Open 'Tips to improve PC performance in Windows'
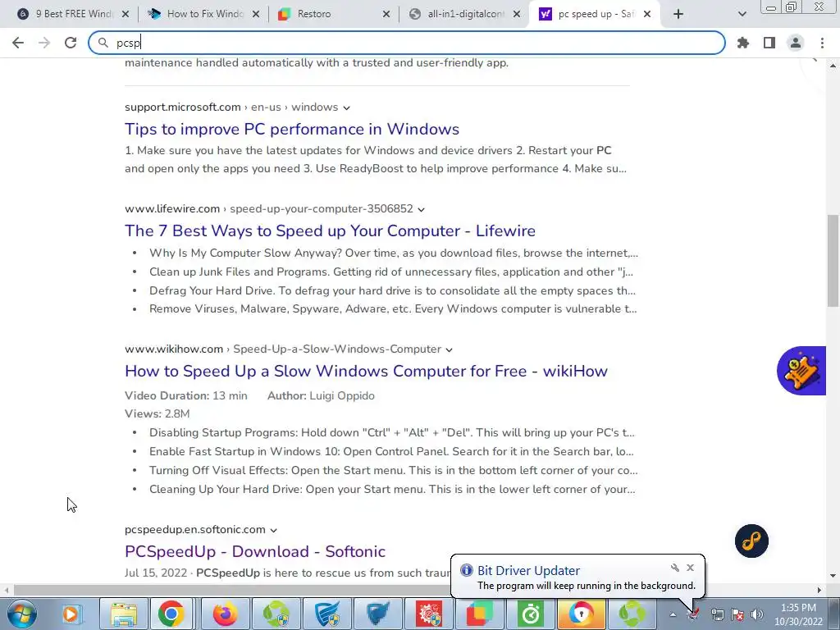Image resolution: width=840 pixels, height=630 pixels. [292, 129]
